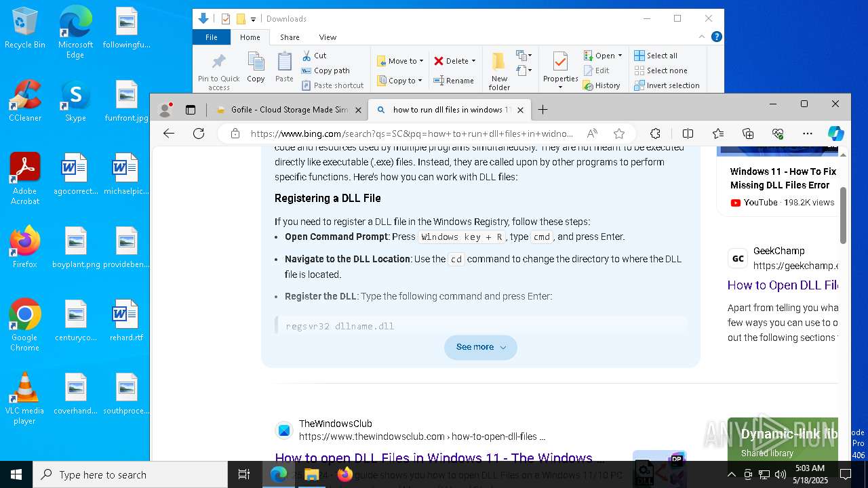Open Edge profile avatar
The image size is (868, 488).
(165, 110)
